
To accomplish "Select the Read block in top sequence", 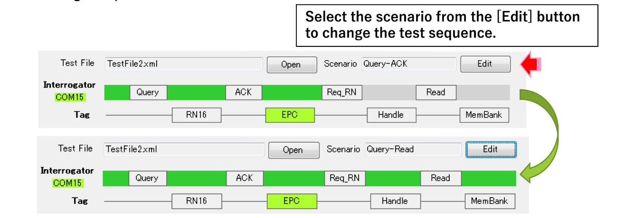I will point(436,93).
